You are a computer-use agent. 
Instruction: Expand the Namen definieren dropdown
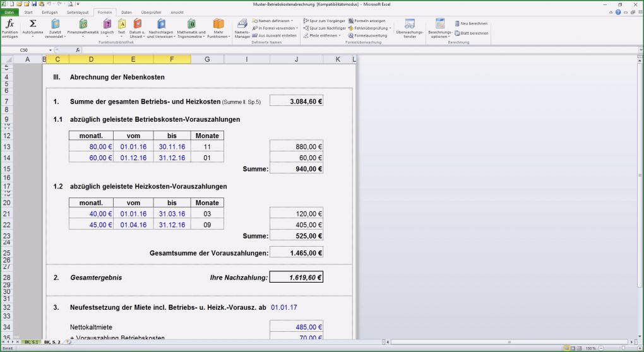274,21
